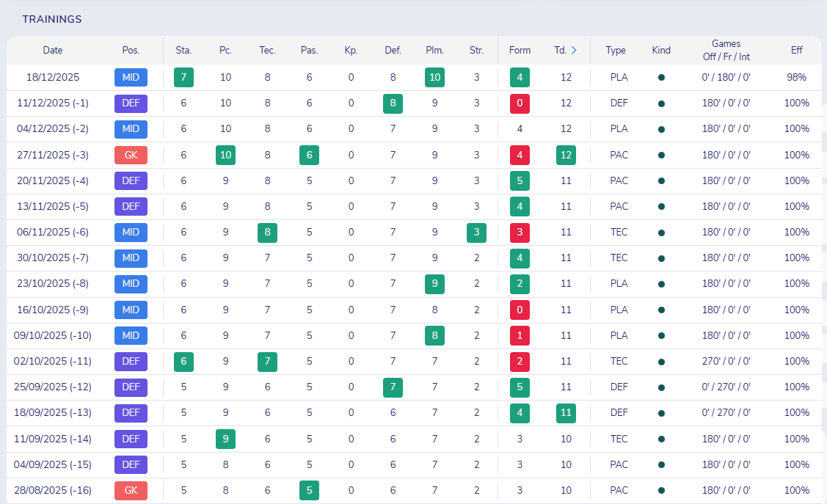Expand columns using the arrow beside Td.
Screen dimensions: 827x504
tap(574, 50)
